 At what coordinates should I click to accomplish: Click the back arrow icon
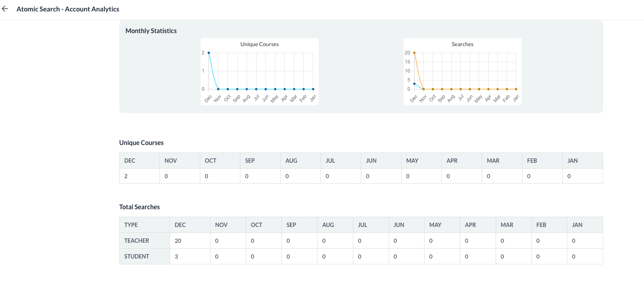(x=5, y=9)
